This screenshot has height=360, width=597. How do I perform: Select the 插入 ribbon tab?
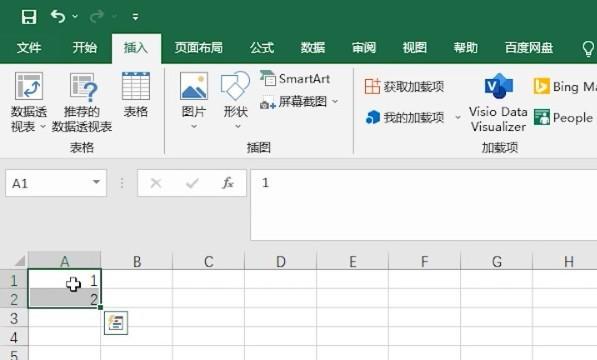coord(136,48)
